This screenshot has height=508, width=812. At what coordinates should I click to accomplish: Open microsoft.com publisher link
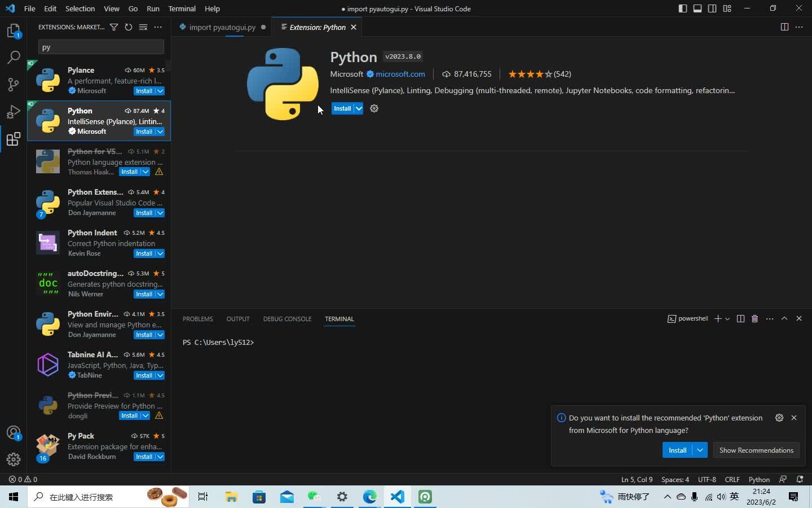[x=400, y=74]
